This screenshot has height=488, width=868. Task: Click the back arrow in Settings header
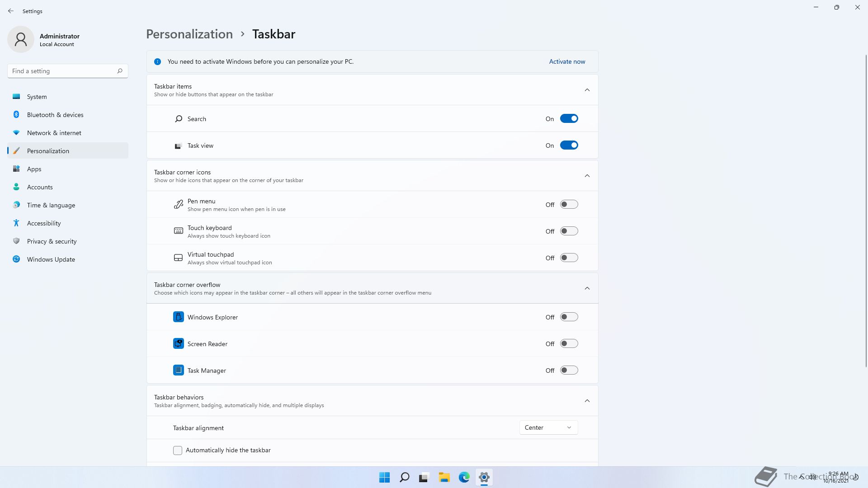[x=11, y=11]
